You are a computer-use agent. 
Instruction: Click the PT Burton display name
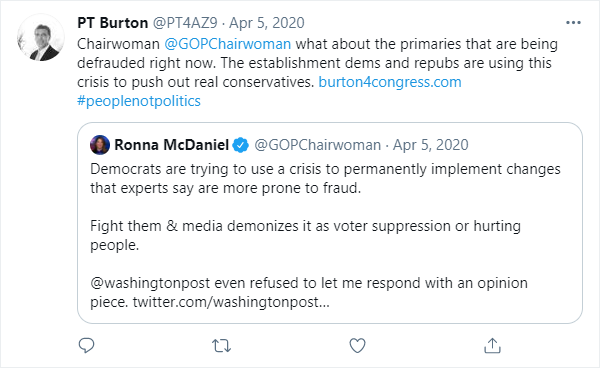coord(112,23)
